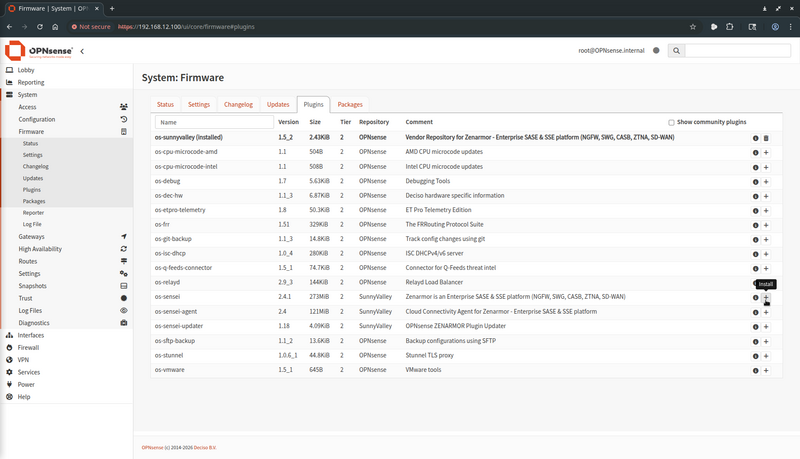This screenshot has width=800, height=459.
Task: Show info for os-frr plugin
Action: tap(756, 225)
